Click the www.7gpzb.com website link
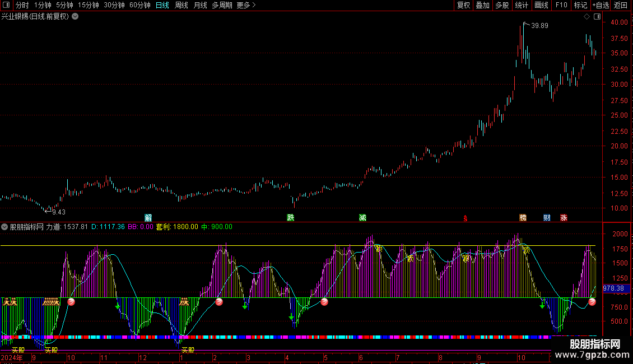This screenshot has width=633, height=364. pos(592,354)
